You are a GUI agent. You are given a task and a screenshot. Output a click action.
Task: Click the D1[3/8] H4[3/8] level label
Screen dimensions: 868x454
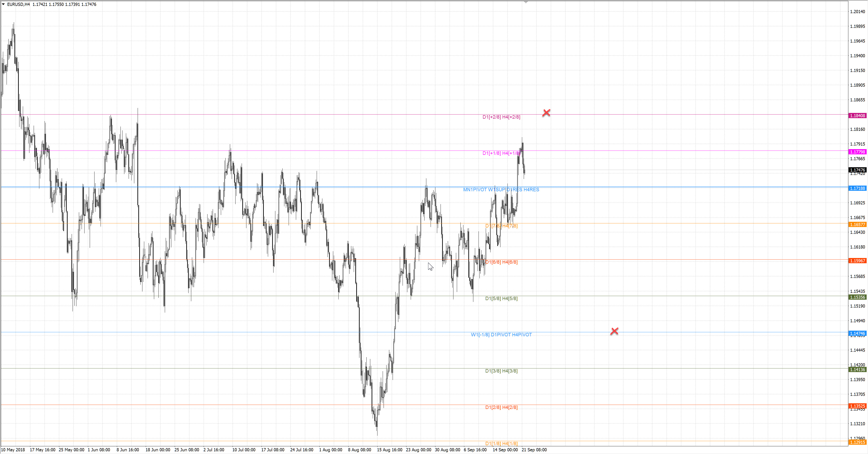point(501,371)
